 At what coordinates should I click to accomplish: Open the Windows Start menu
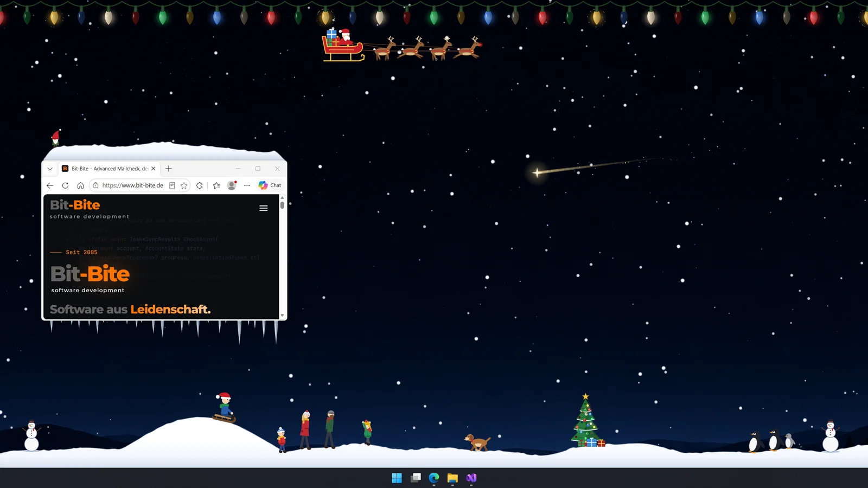point(397,478)
